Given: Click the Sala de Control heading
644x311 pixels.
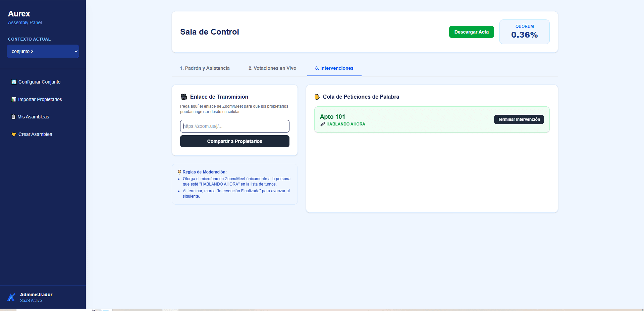Looking at the screenshot, I should tap(210, 32).
